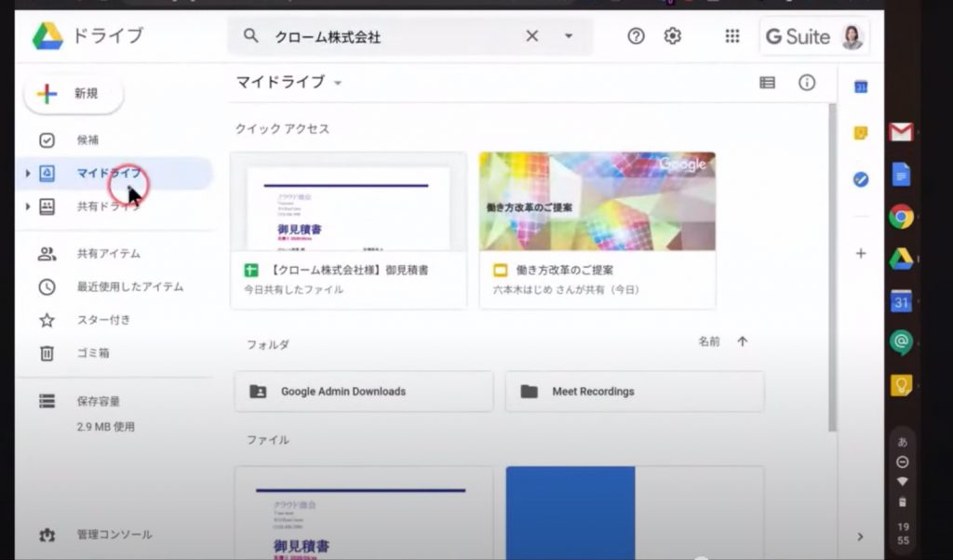Show details info icon
Screen dimensions: 953x560
(807, 83)
